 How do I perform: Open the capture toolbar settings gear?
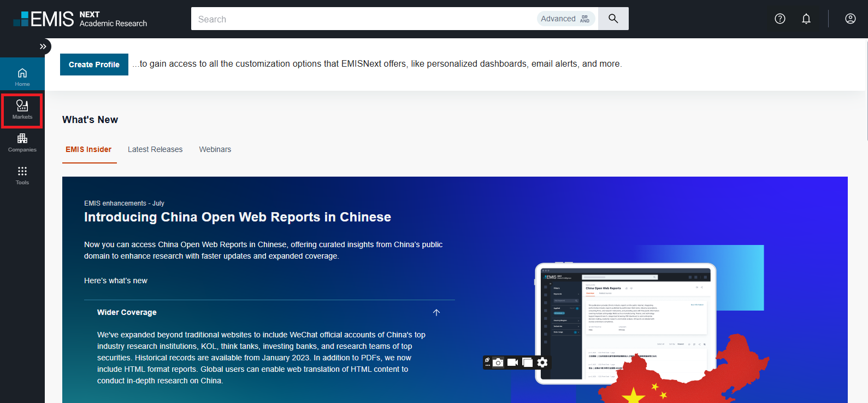click(542, 362)
